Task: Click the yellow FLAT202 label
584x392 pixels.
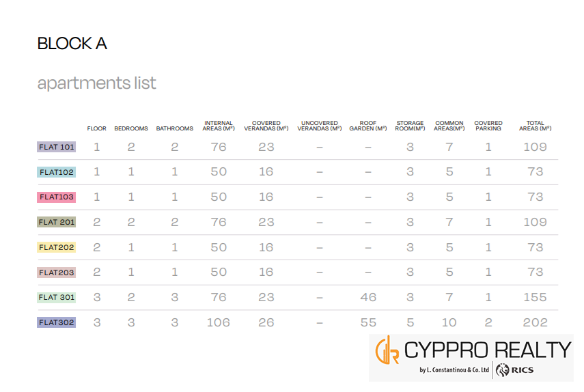Action: coord(57,247)
